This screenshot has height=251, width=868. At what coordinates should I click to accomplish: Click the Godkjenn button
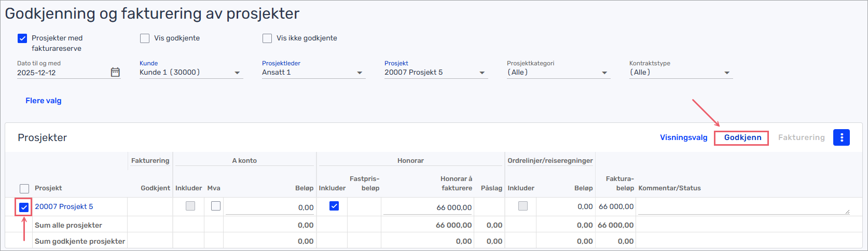click(742, 137)
